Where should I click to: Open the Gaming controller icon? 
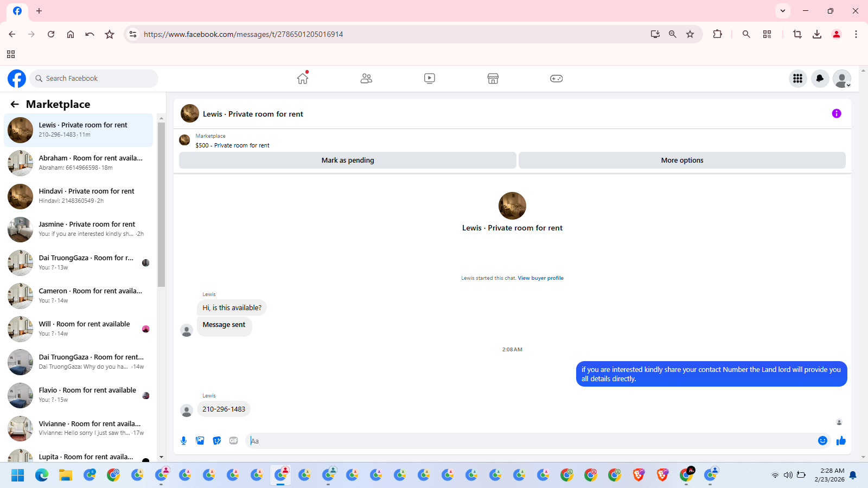(557, 79)
